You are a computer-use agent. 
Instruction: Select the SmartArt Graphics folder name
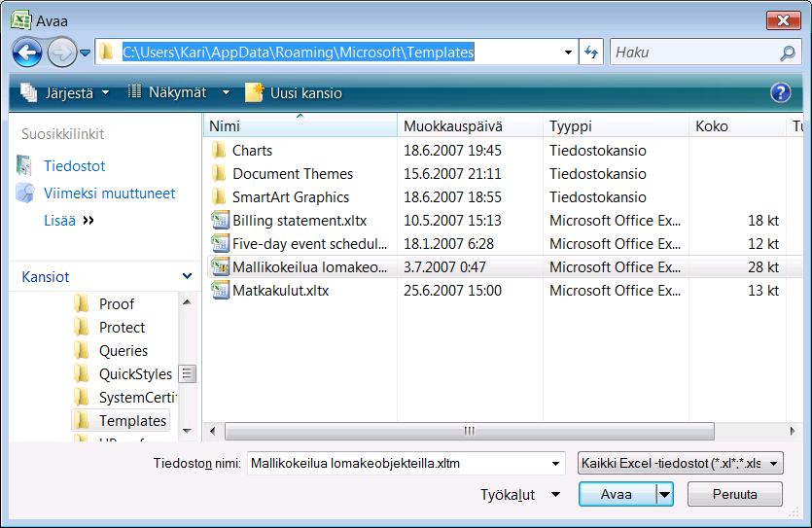click(291, 197)
